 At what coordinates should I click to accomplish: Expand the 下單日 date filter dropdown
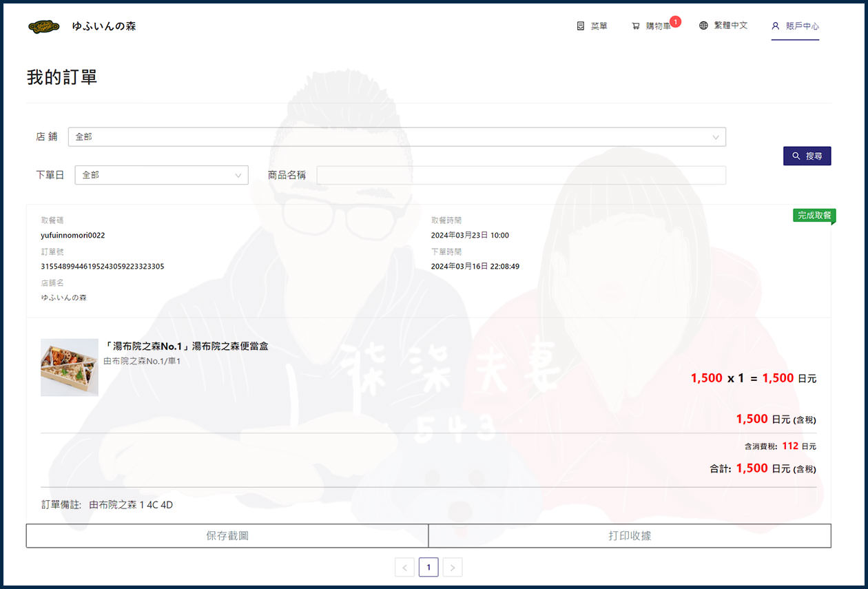(161, 175)
